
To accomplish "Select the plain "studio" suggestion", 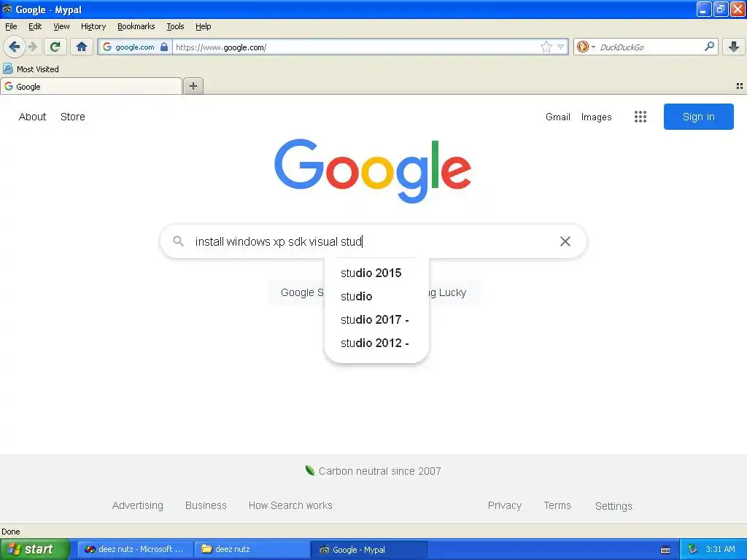I will point(376,296).
